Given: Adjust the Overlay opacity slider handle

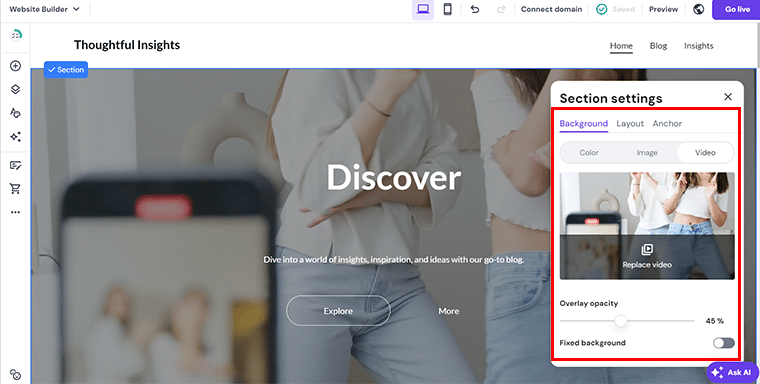Looking at the screenshot, I should tap(620, 321).
